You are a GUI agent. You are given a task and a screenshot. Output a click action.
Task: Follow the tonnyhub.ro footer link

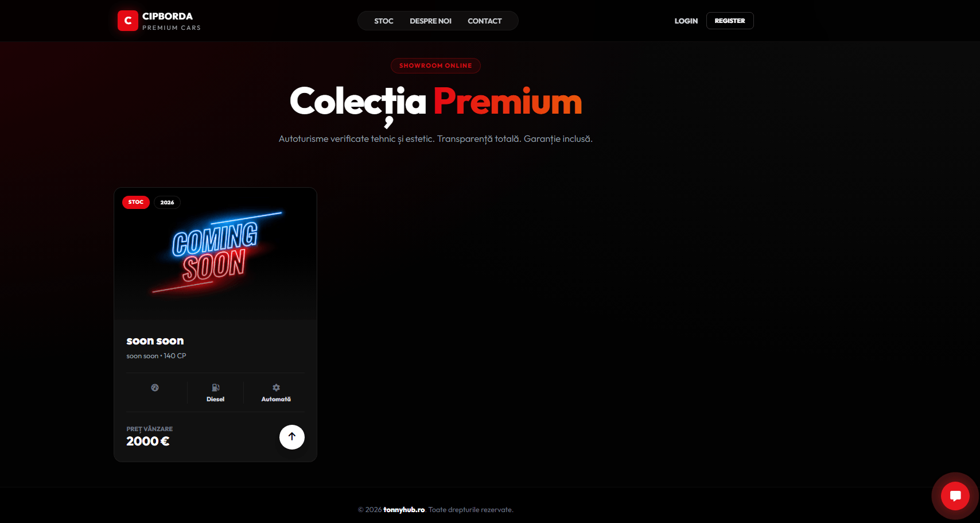click(x=404, y=510)
